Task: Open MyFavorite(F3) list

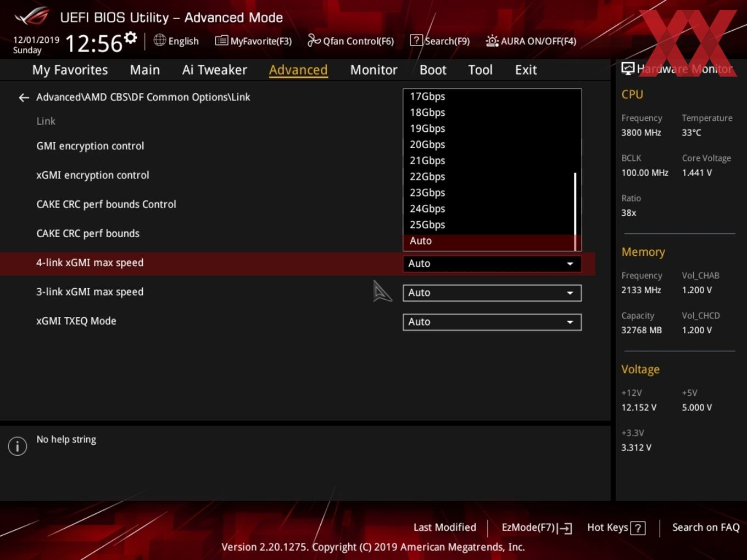Action: click(x=253, y=41)
